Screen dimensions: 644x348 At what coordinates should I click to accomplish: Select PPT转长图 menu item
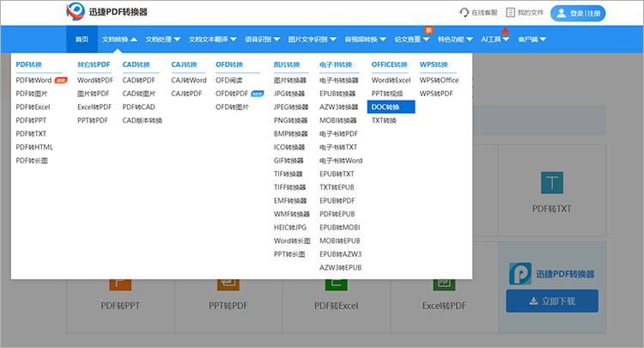pyautogui.click(x=289, y=254)
